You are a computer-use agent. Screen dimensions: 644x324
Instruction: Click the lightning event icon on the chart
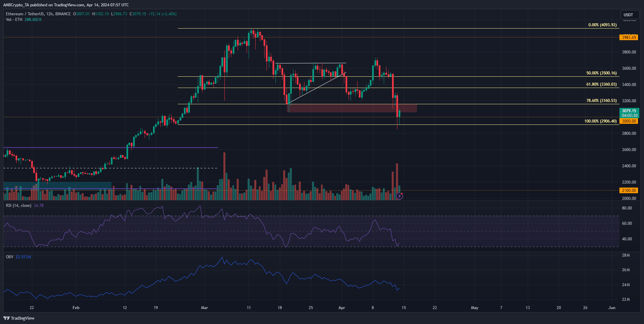tap(400, 196)
